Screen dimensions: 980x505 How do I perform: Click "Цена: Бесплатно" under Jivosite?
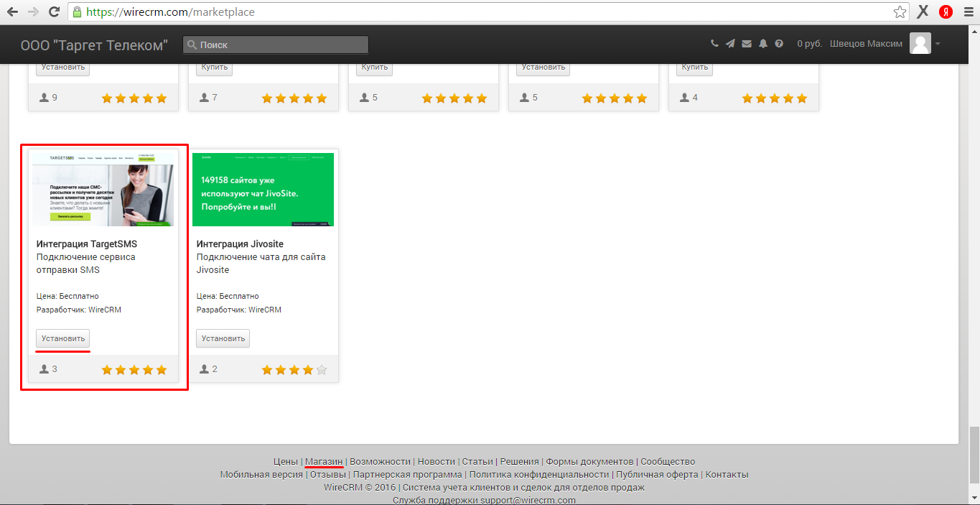228,296
